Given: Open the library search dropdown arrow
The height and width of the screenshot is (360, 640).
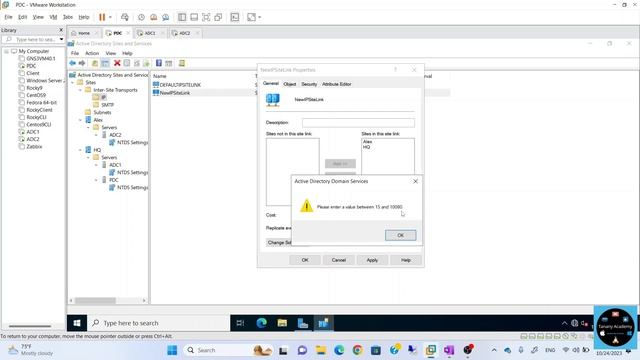Looking at the screenshot, I should point(61,39).
